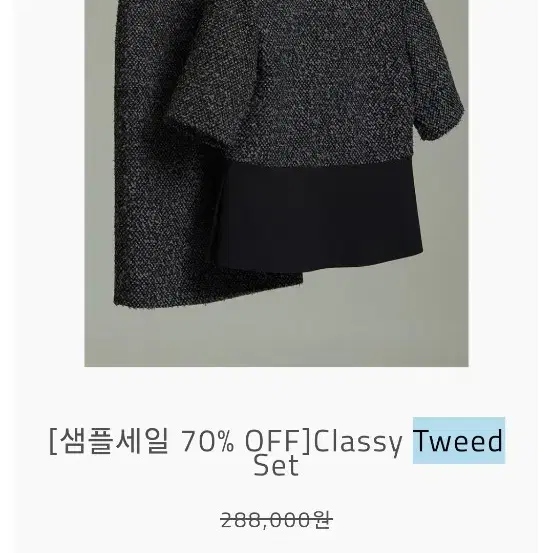Click the leading digits 288 of the price

click(242, 521)
